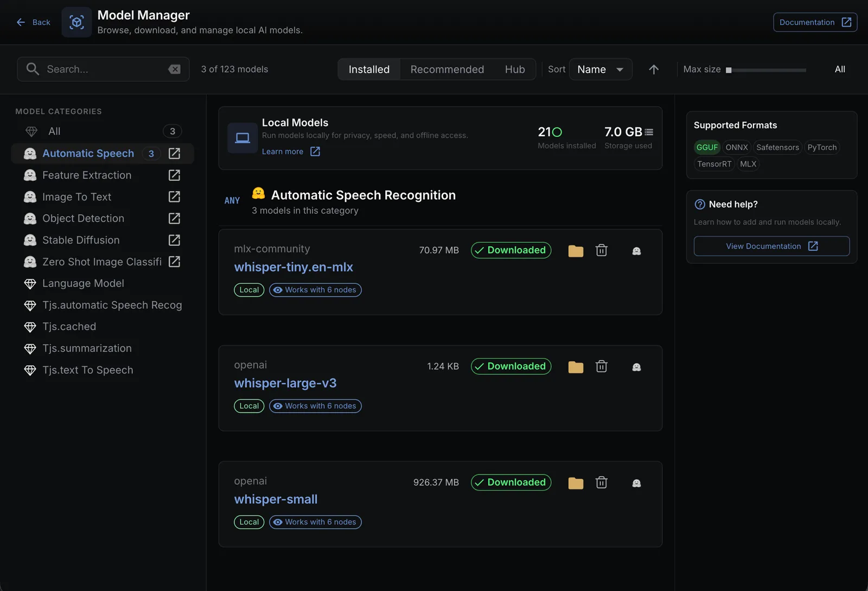The width and height of the screenshot is (868, 591).
Task: Click the Model Manager logo icon
Action: tap(76, 22)
